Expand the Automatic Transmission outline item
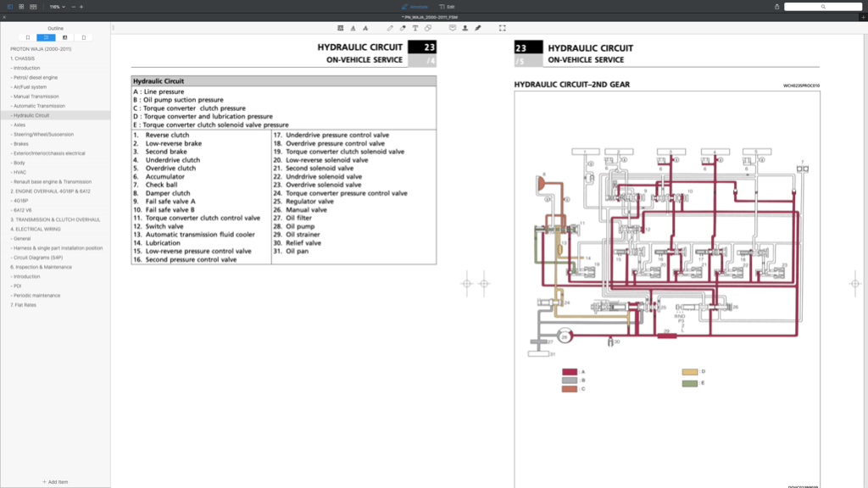The height and width of the screenshot is (488, 868). (x=39, y=106)
